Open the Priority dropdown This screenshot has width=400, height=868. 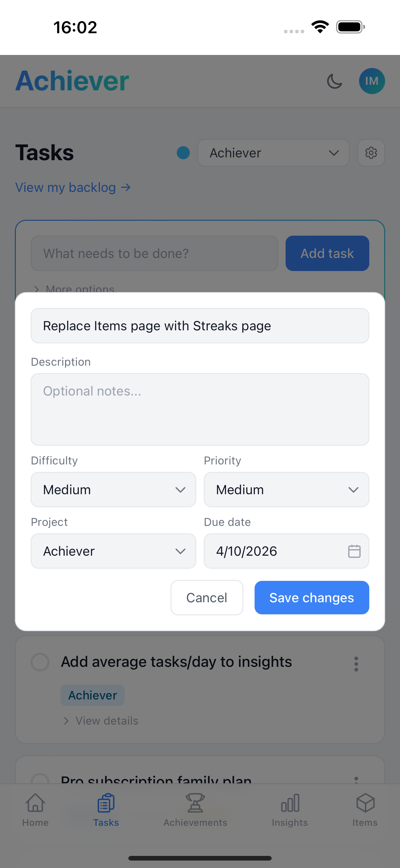pos(286,490)
